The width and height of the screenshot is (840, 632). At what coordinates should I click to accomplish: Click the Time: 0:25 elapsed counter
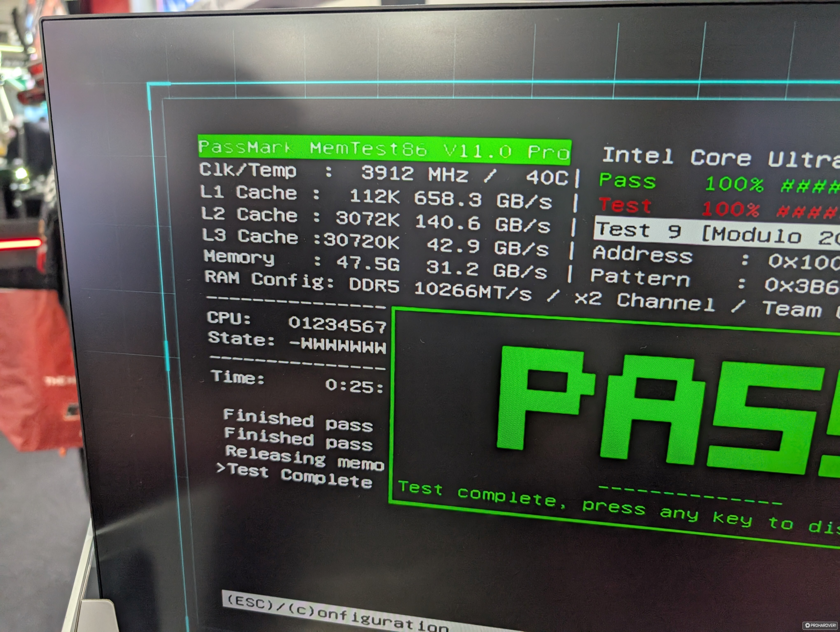[297, 382]
